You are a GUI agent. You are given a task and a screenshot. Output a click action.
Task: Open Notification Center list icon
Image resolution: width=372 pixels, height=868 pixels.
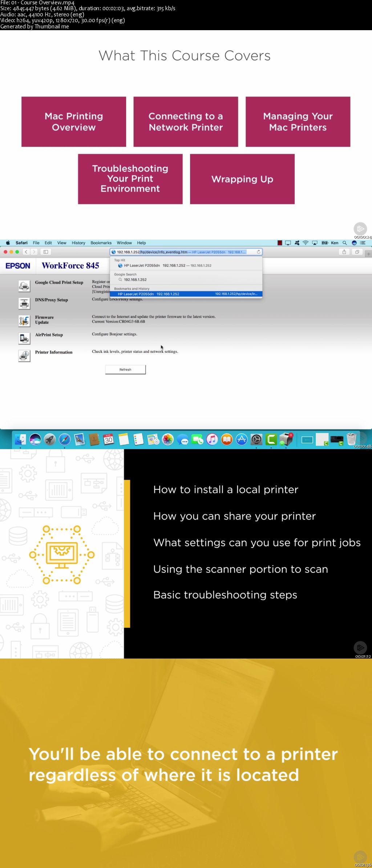click(363, 243)
